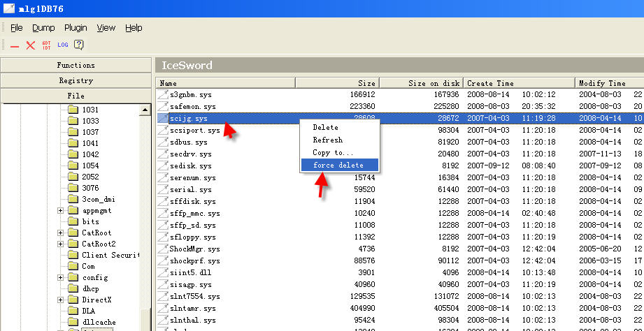Click the help question-mark toolbar icon

click(x=79, y=45)
